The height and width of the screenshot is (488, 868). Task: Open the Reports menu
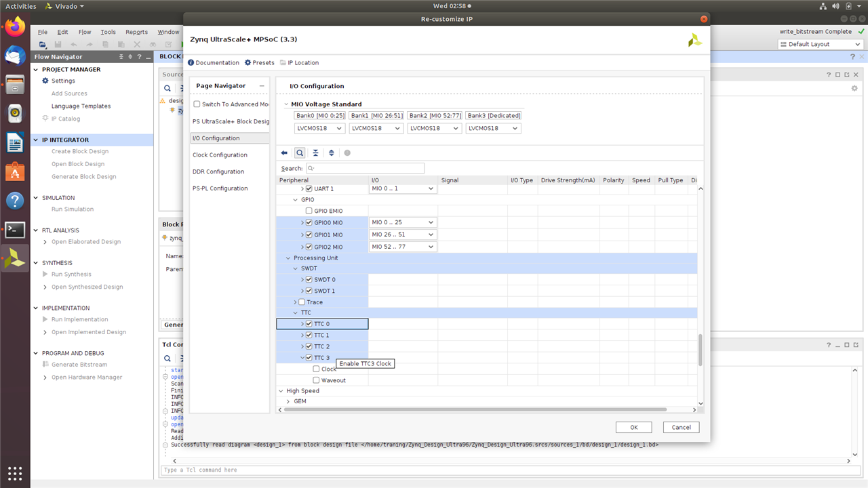tap(136, 32)
